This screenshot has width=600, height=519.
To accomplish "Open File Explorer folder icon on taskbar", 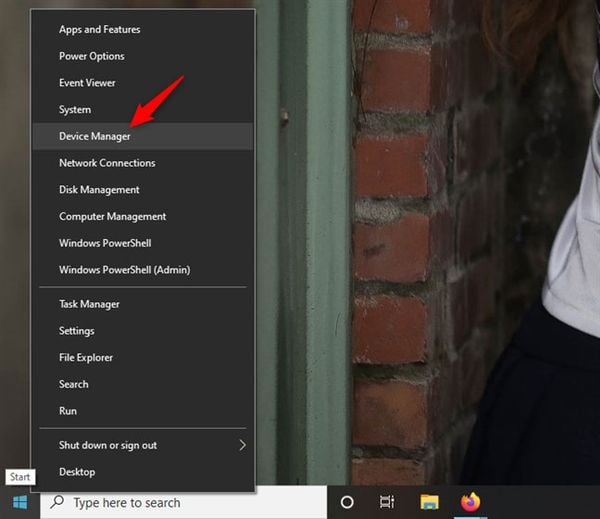I will 429,502.
